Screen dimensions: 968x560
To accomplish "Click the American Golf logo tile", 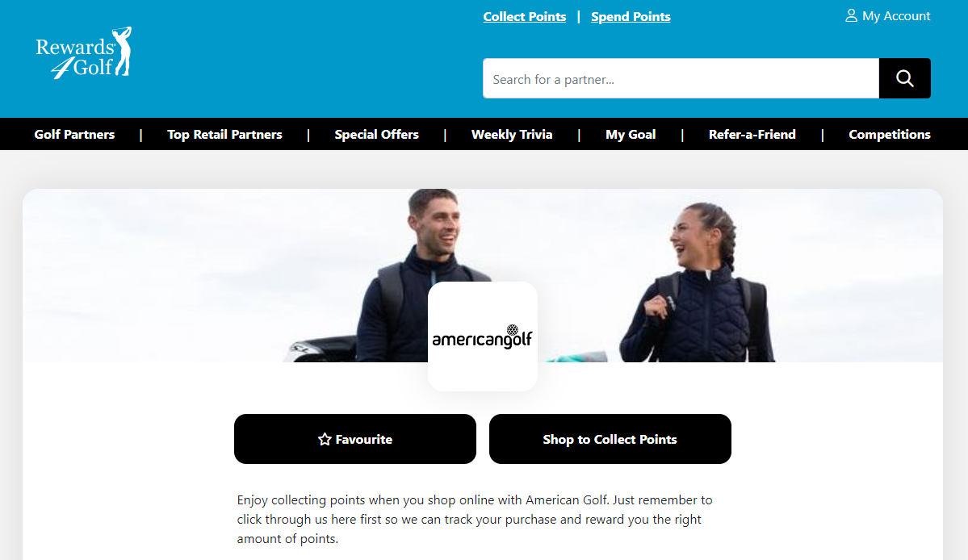I will pos(483,336).
